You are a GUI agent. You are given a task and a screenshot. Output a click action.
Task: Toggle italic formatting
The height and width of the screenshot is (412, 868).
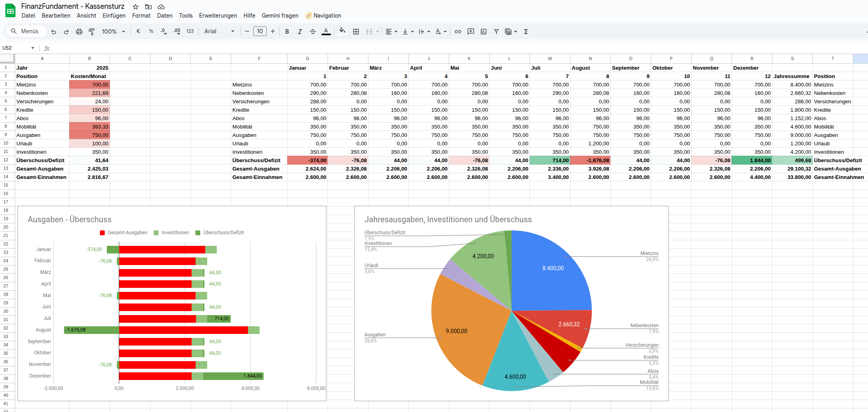coord(300,32)
